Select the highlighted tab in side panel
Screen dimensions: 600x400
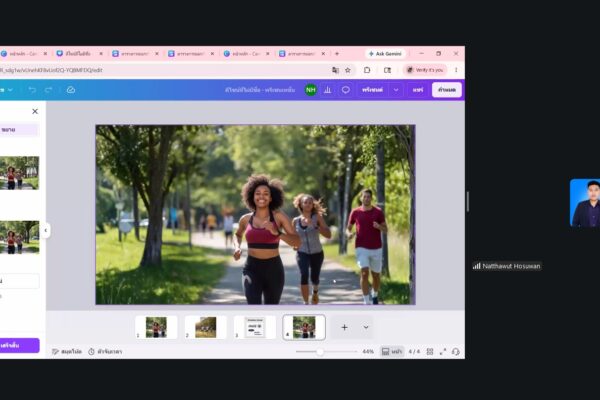pyautogui.click(x=19, y=130)
